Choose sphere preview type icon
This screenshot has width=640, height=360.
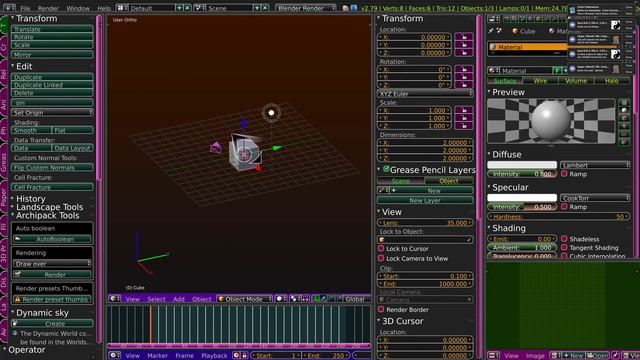point(624,110)
